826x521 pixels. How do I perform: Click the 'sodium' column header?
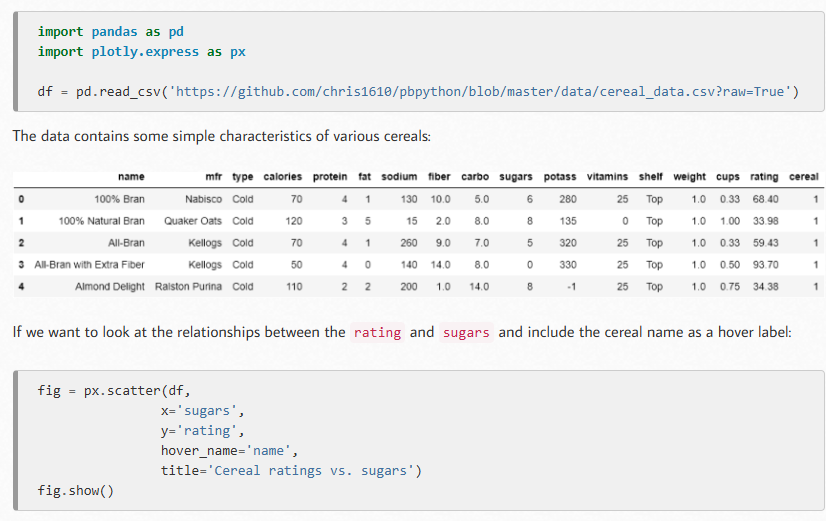[x=399, y=177]
